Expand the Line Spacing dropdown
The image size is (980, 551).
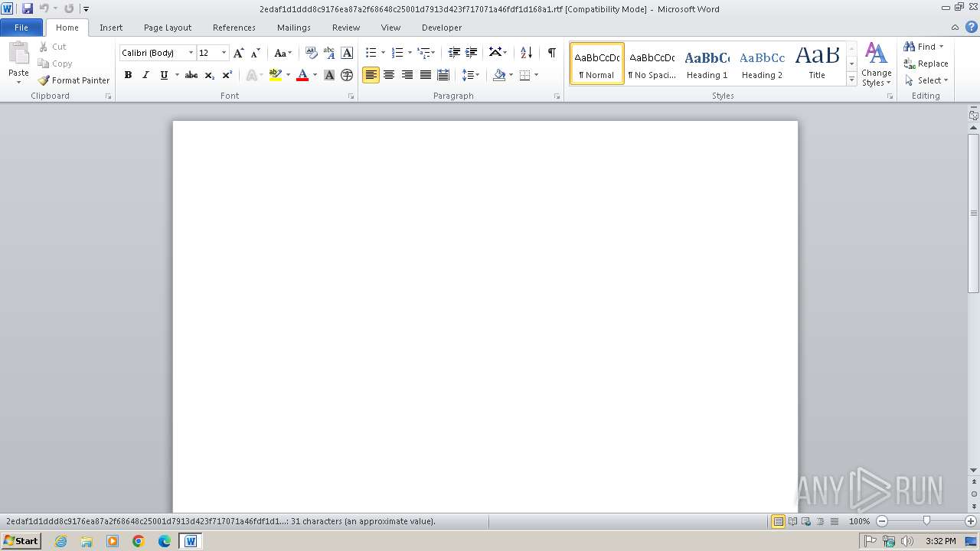471,75
